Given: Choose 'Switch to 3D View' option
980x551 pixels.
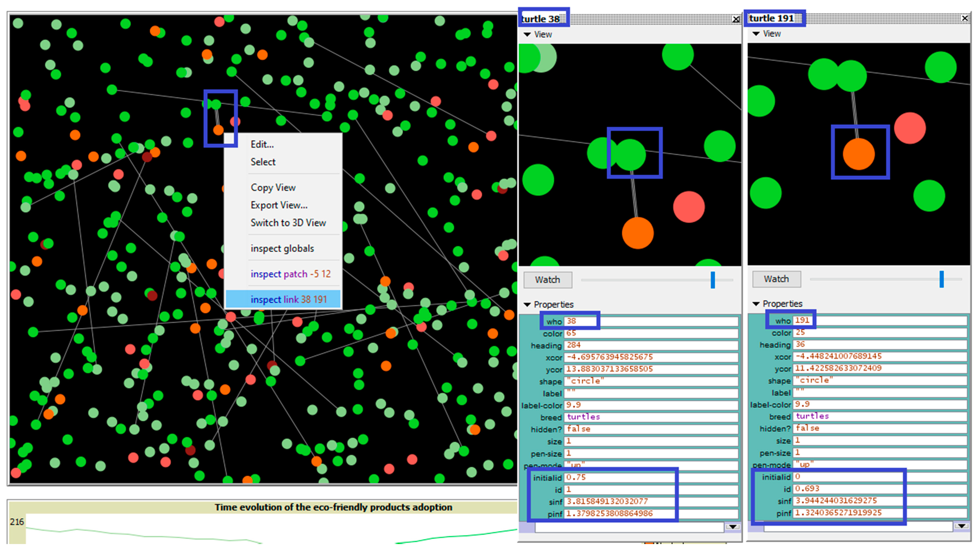Looking at the screenshot, I should coord(288,223).
